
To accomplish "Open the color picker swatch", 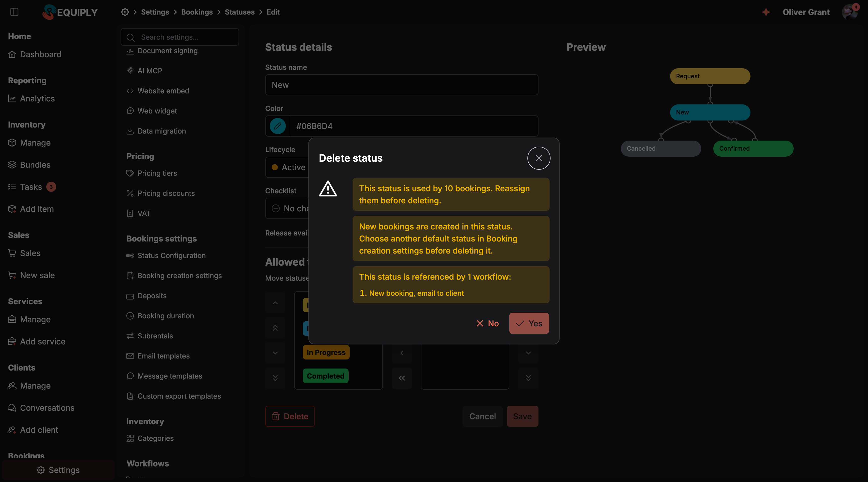I will [278, 126].
